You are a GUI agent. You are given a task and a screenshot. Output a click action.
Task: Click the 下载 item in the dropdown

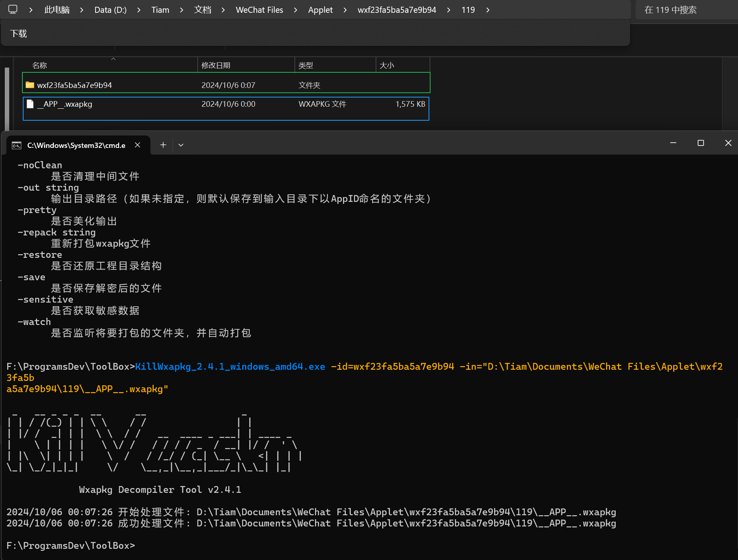[x=18, y=34]
